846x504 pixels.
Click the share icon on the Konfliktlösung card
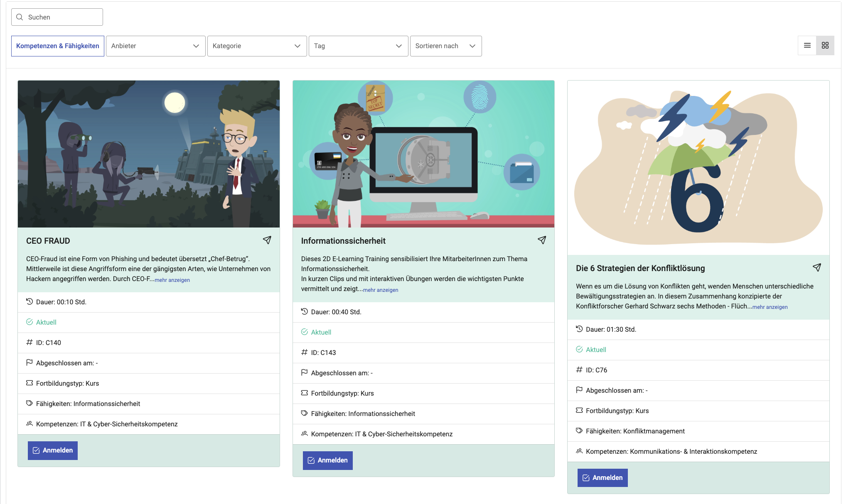816,267
